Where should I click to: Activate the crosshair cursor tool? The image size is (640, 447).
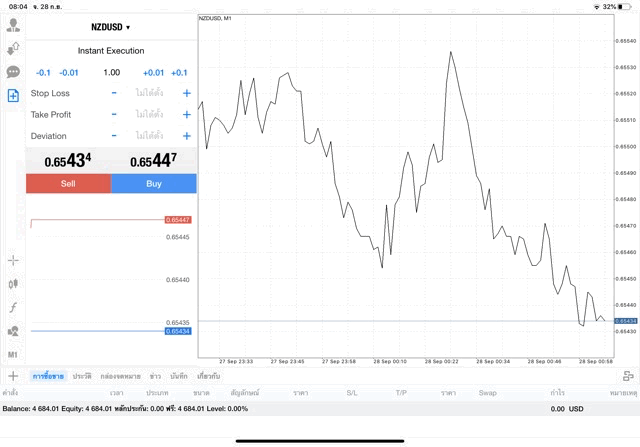coord(13,260)
